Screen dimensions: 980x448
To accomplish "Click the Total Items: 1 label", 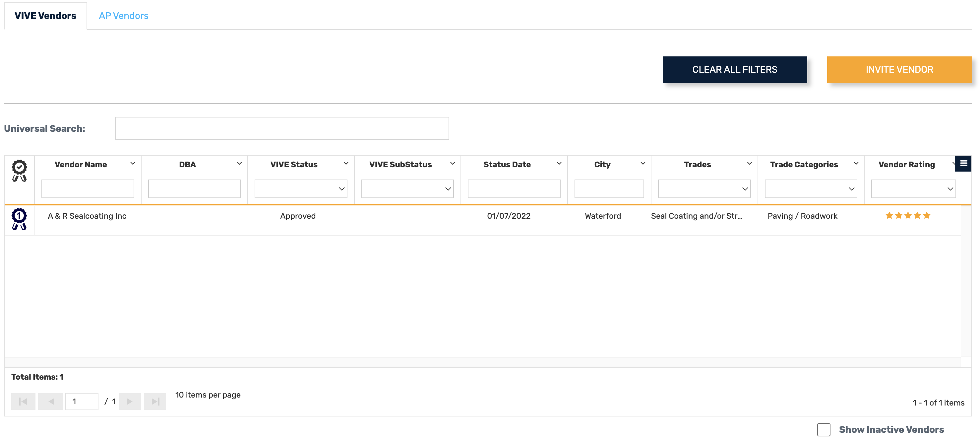I will [x=37, y=377].
